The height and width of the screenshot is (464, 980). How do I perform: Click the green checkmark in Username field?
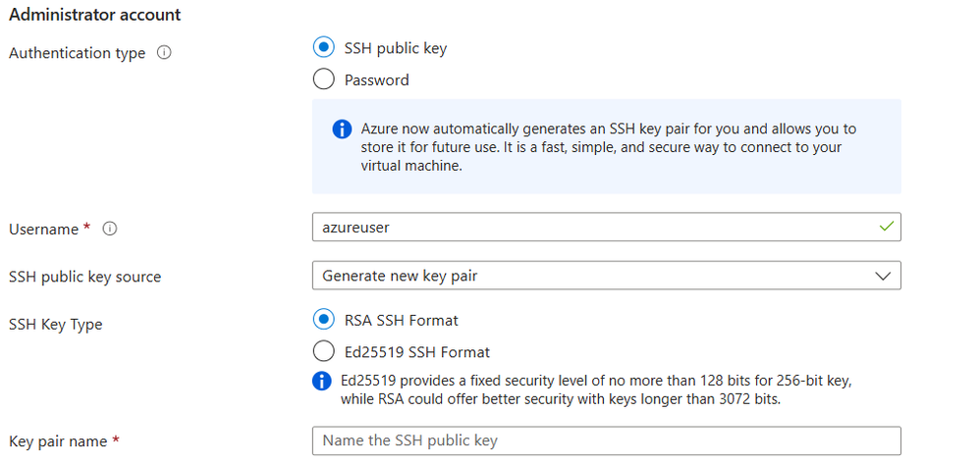point(887,227)
